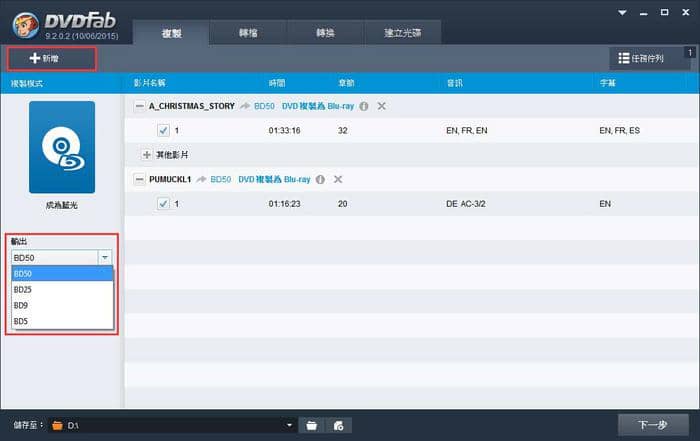Click the chapter count 20
This screenshot has width=700, height=441.
(x=342, y=204)
